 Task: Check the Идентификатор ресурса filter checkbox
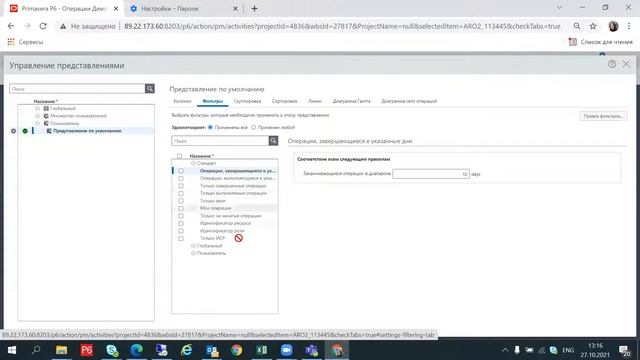(x=181, y=223)
